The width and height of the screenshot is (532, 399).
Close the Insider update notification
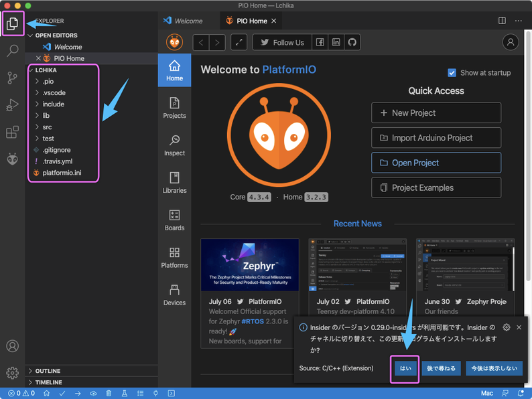click(x=519, y=327)
